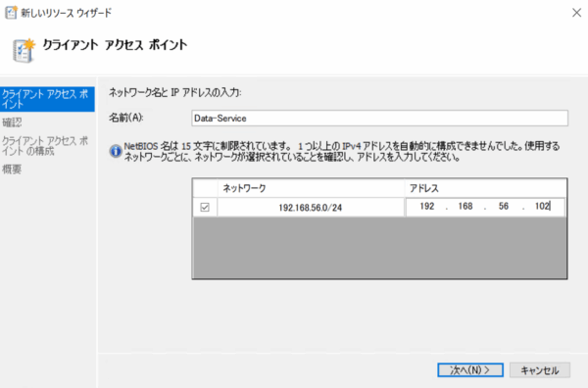The width and height of the screenshot is (588, 388).
Task: Click the ネットワーク column header
Action: (x=311, y=188)
